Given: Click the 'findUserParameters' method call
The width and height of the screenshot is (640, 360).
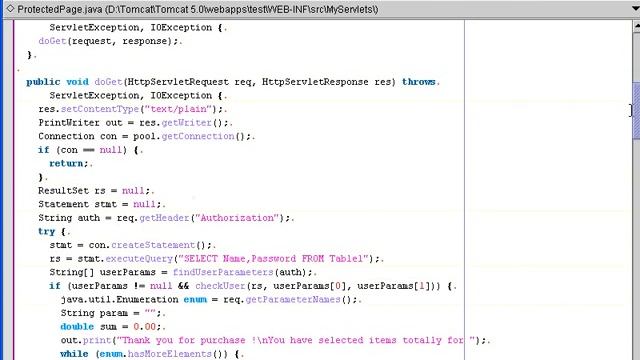Looking at the screenshot, I should [x=223, y=273].
